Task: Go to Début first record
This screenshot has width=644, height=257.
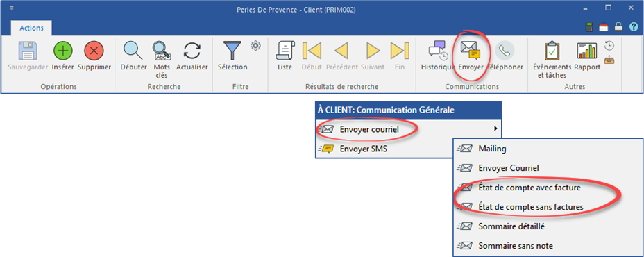Action: pyautogui.click(x=312, y=51)
